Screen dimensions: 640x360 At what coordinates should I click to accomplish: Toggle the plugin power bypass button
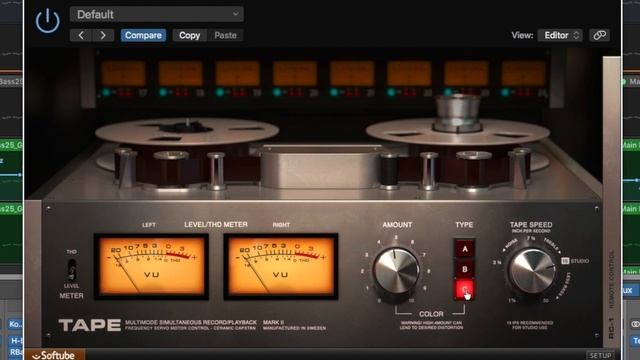pos(47,21)
